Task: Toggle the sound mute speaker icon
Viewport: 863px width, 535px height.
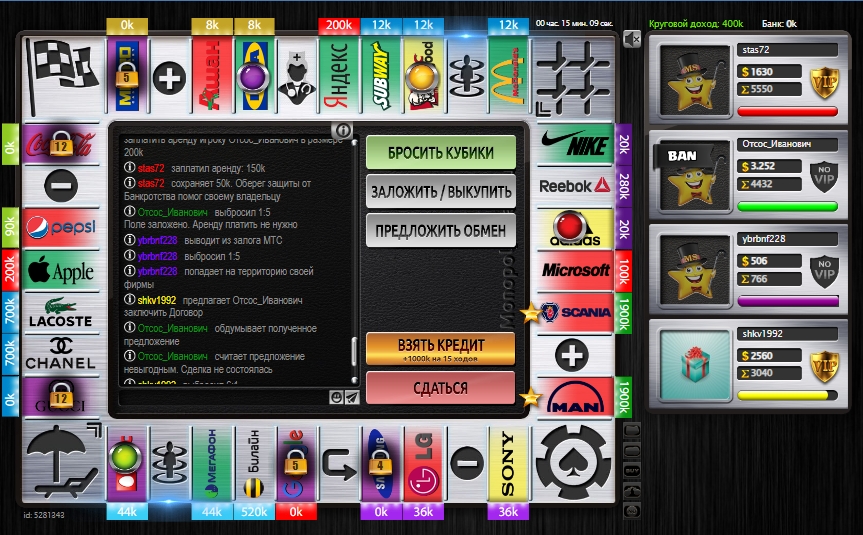Action: [632, 39]
